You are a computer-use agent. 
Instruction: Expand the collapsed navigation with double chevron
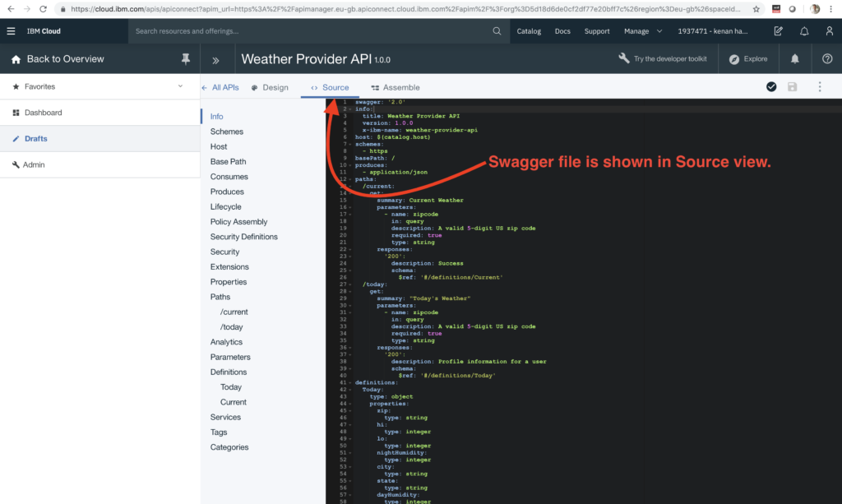point(216,60)
